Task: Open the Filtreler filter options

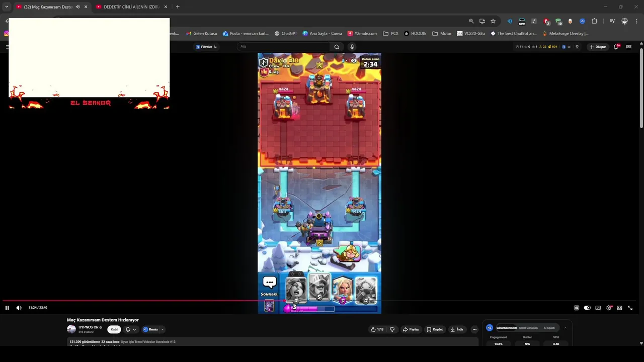Action: 206,47
